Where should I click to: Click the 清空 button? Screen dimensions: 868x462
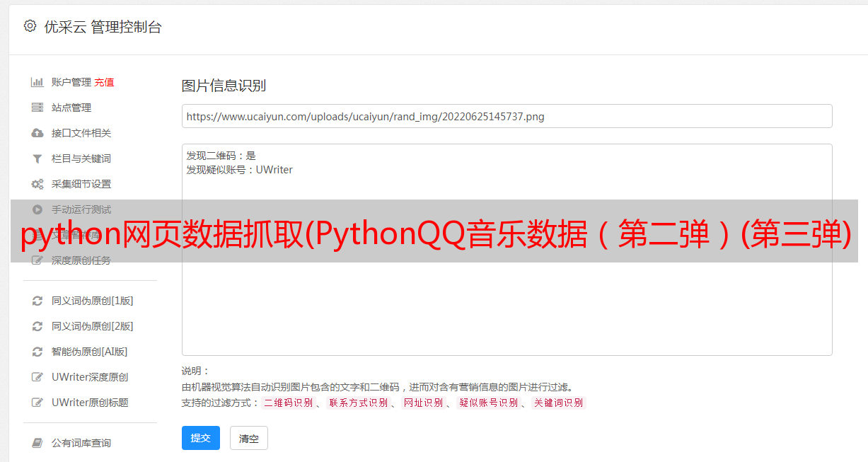pyautogui.click(x=249, y=439)
